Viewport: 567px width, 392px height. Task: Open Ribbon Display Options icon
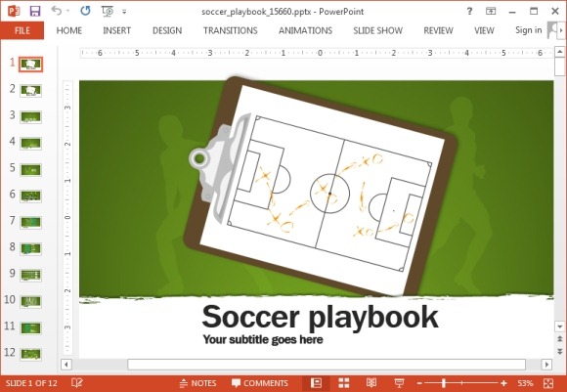[x=491, y=11]
